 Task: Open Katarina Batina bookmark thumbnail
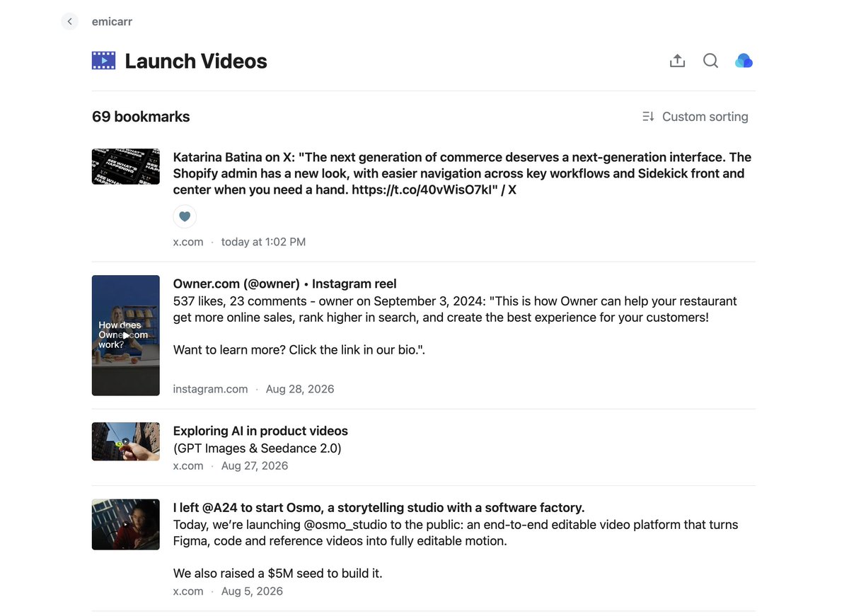(x=126, y=166)
